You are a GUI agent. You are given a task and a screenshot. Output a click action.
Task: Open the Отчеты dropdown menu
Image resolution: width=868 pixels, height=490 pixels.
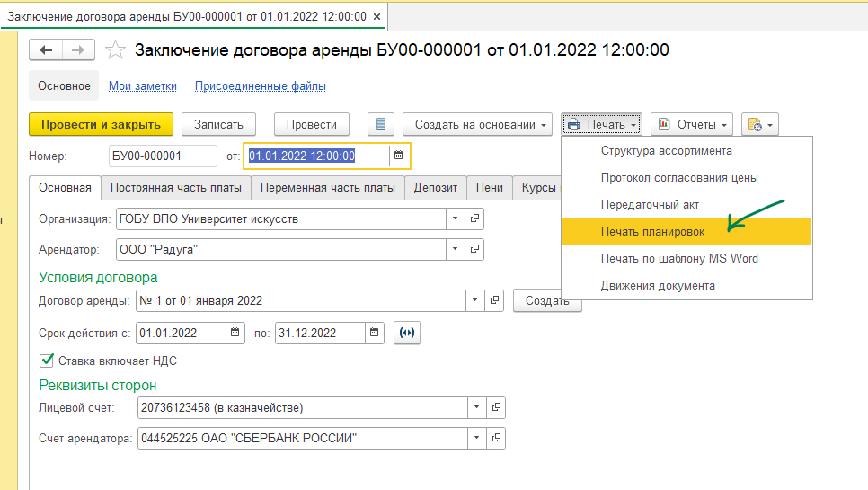(691, 124)
